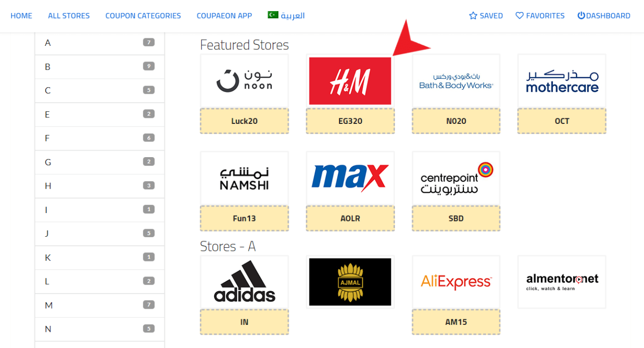Filter stores by letter M

click(x=100, y=305)
